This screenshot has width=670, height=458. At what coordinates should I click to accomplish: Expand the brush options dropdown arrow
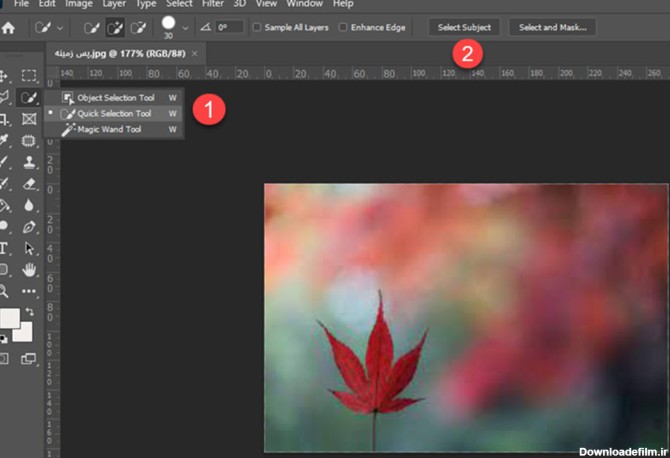(x=185, y=28)
